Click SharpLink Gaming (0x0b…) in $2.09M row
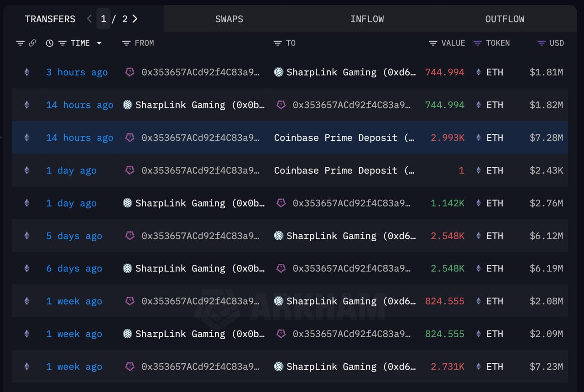584x392 pixels. coord(200,334)
